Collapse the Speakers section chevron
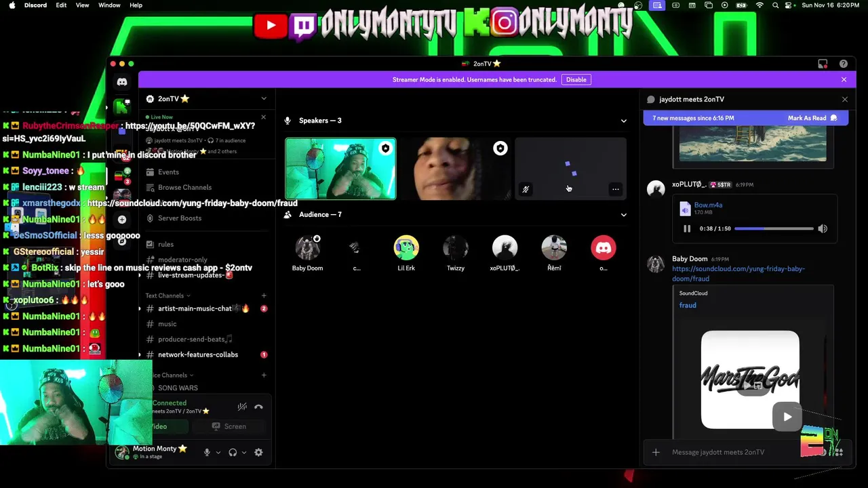 [x=623, y=121]
